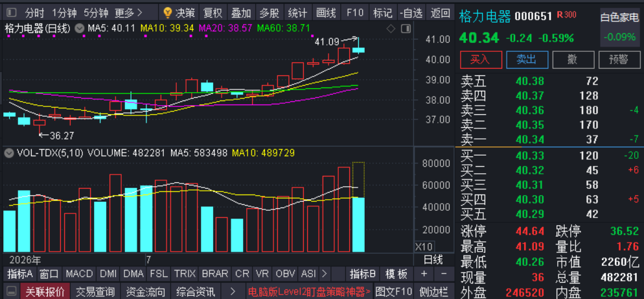Zoom out chart with minus button
This screenshot has width=644, height=299.
tap(444, 274)
